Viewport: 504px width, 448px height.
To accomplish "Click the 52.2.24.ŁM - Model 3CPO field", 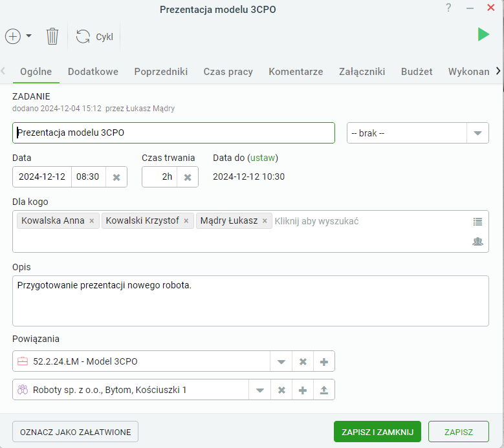I will 141,361.
